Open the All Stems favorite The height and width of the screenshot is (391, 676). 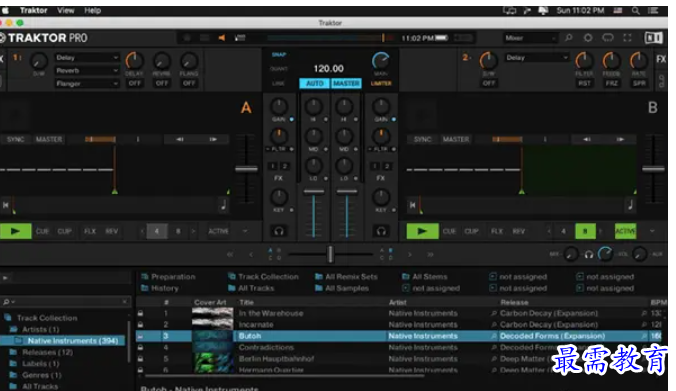click(x=425, y=277)
